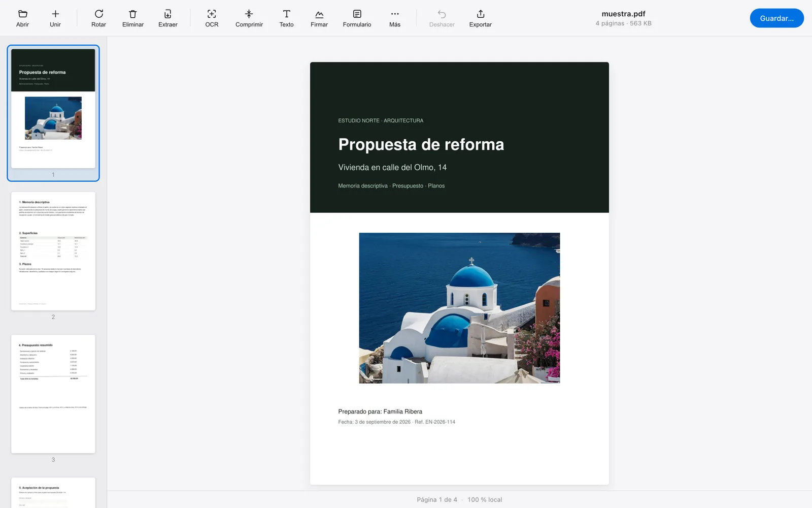Click the 'Fecha: 3 de septiembre de 2026' line

[397, 422]
